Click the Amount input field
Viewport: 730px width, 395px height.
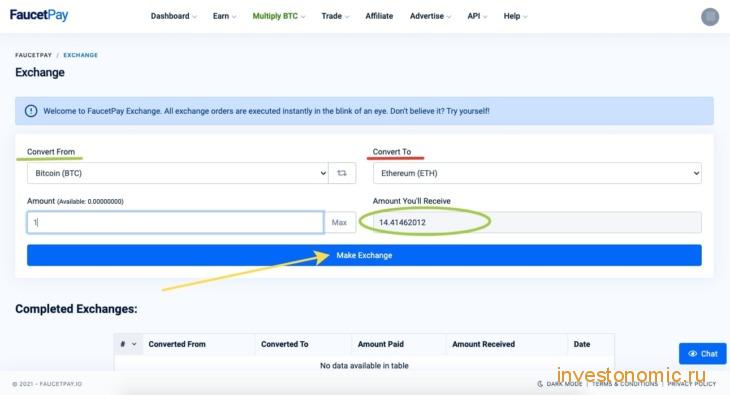[176, 222]
